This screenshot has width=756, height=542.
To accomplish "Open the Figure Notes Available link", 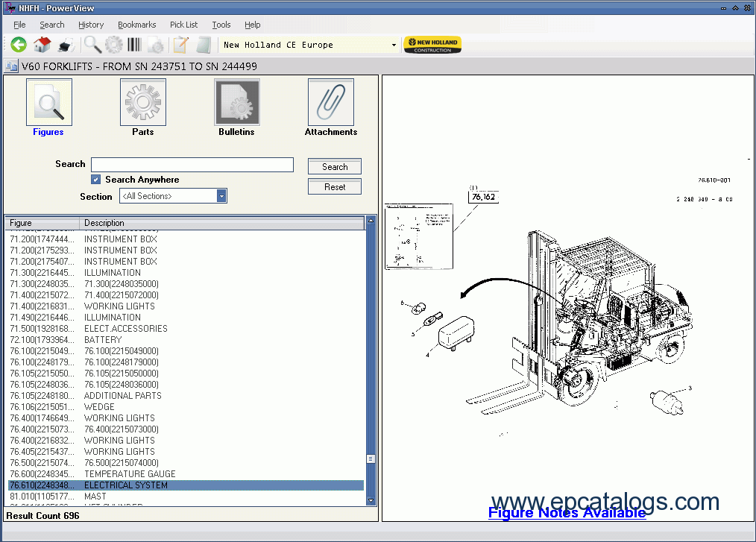I will [567, 512].
